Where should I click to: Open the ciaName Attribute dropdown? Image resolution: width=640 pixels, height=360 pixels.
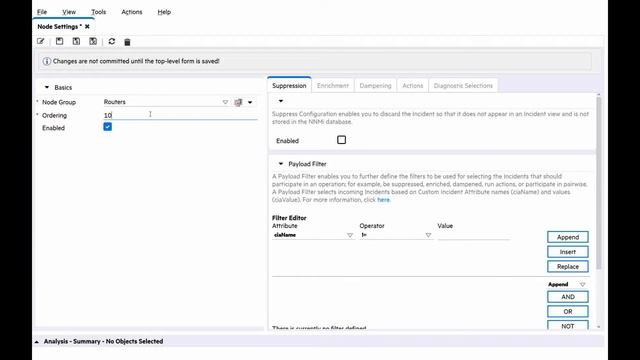[350, 235]
